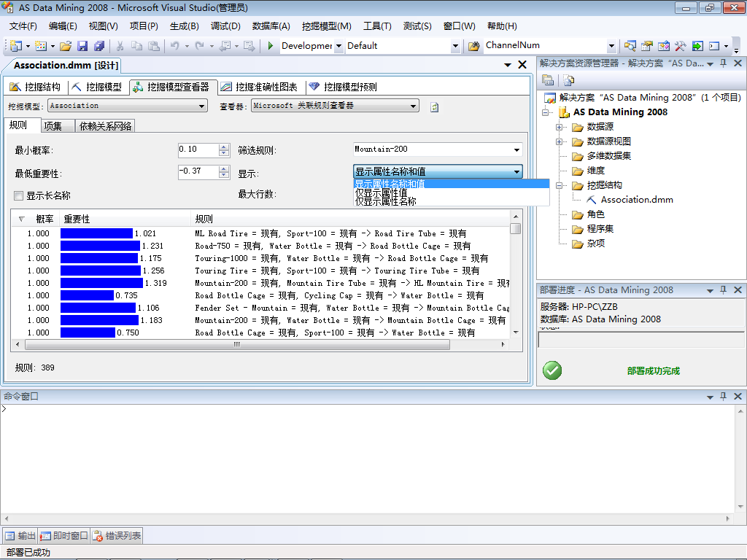This screenshot has width=747, height=560.
Task: Pin the Solution Explorer panel
Action: coord(723,63)
